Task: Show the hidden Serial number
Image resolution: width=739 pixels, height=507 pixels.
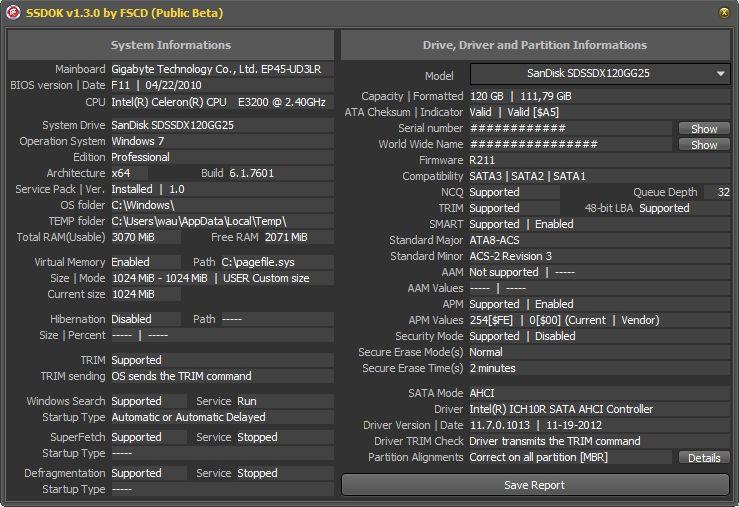Action: point(704,129)
